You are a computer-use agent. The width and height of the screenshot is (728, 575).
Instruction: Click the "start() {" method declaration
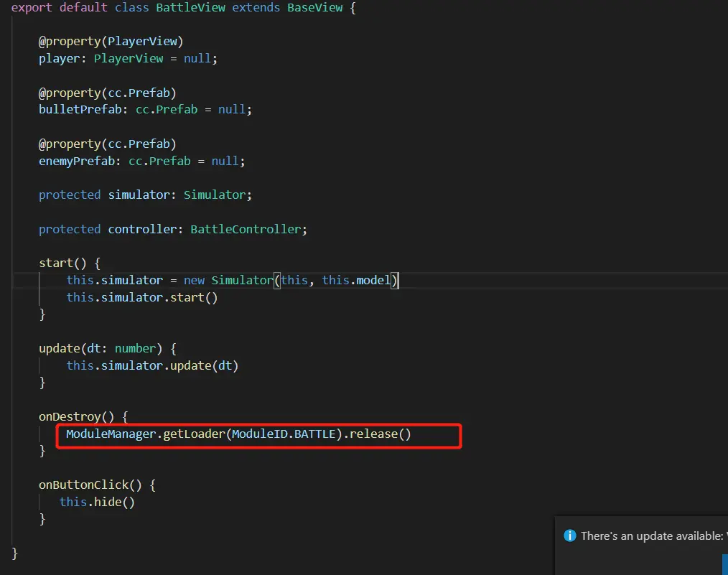[70, 263]
